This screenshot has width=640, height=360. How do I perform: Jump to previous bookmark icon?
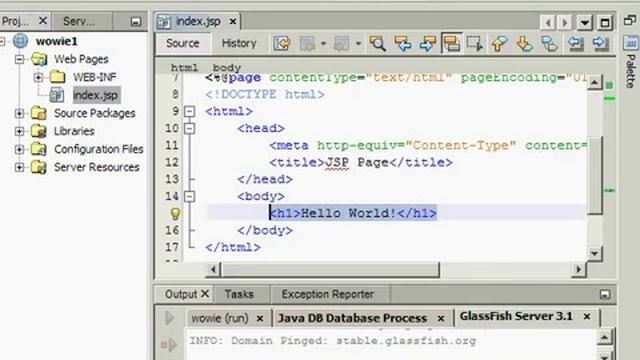pos(500,43)
